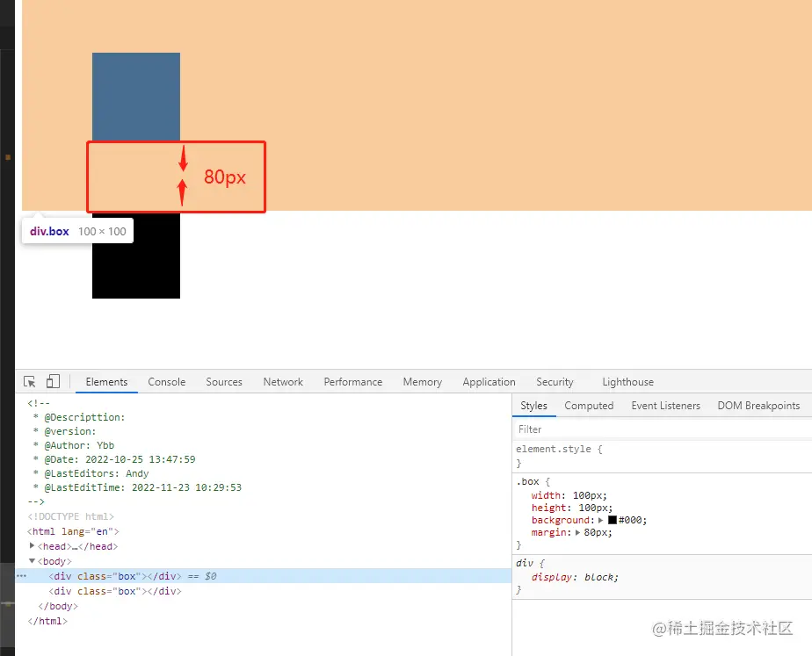Click the @Date 2022-10-25 comment line
This screenshot has width=812, height=656.
[x=114, y=459]
